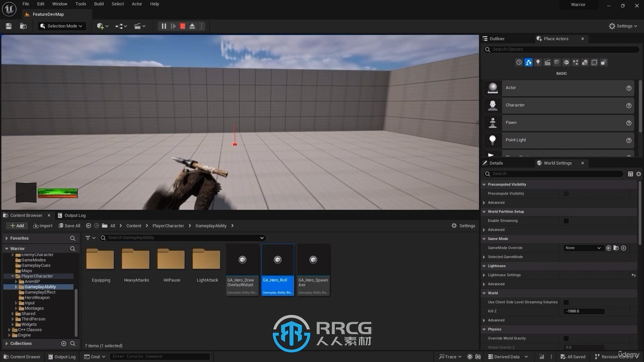Close the Place Actors tab
This screenshot has height=362, width=644.
(x=583, y=39)
